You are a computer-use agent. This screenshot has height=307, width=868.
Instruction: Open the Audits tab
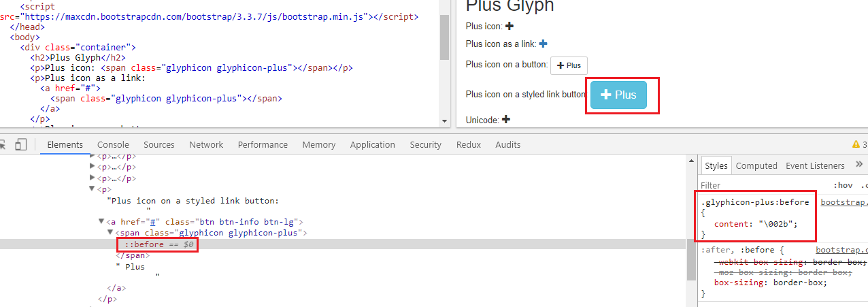click(508, 144)
